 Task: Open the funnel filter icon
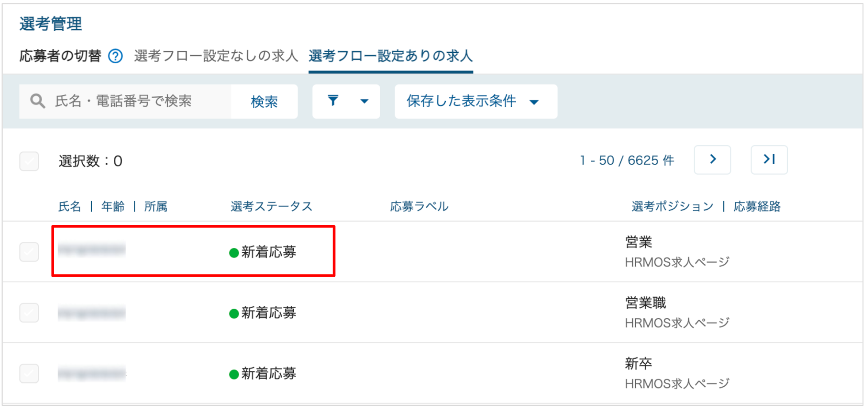coord(333,100)
